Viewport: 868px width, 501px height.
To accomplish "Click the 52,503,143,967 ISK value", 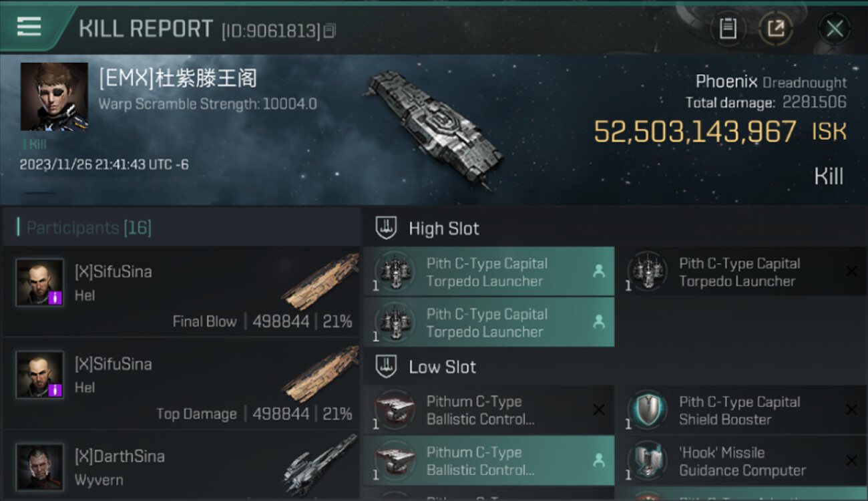I will click(694, 132).
